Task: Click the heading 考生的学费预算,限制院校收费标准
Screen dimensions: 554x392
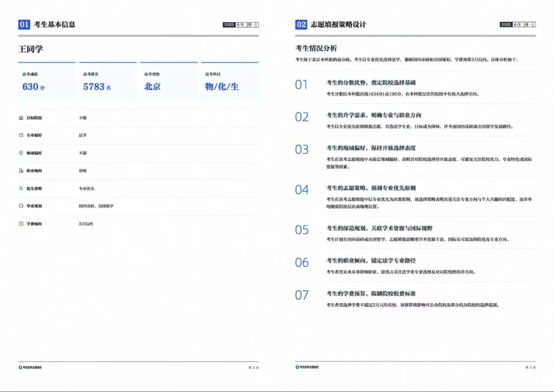Action: tap(371, 293)
